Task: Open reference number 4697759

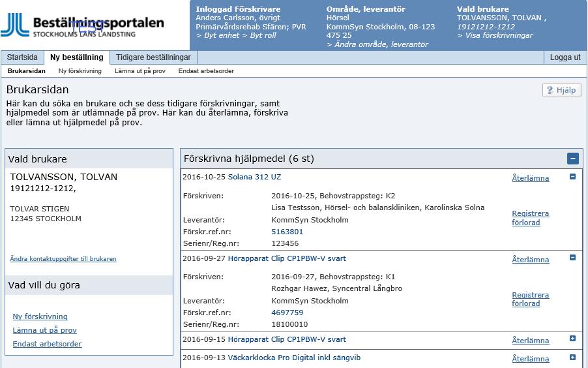Action: tap(287, 313)
